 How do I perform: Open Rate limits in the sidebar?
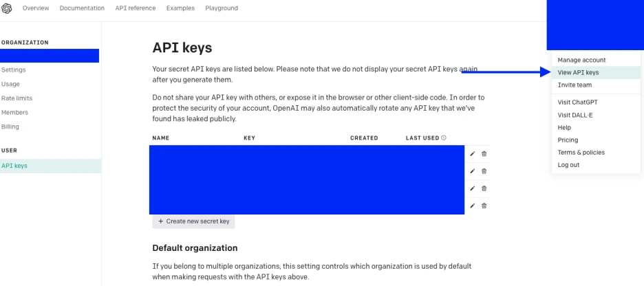[17, 98]
